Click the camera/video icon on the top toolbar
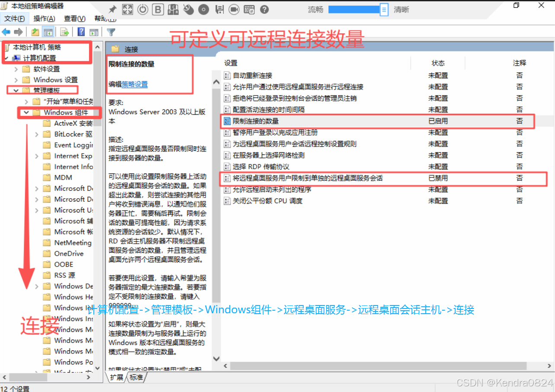The image size is (555, 392). (234, 9)
